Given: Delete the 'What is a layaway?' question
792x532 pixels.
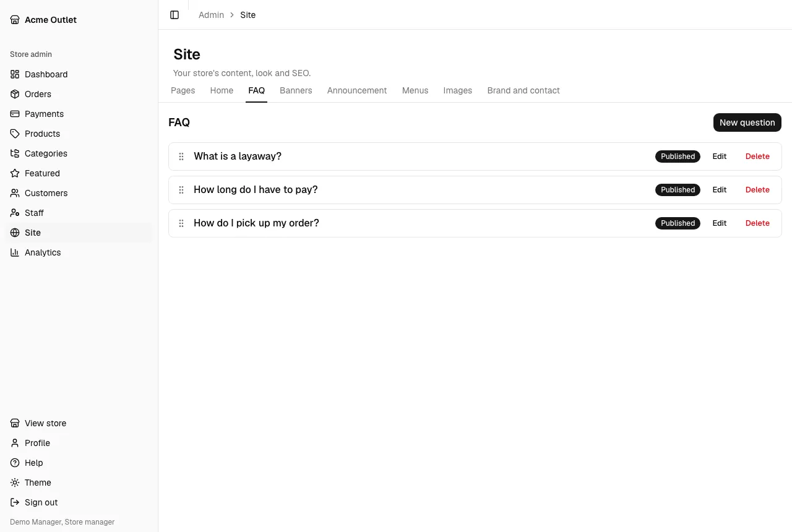Looking at the screenshot, I should [x=757, y=157].
